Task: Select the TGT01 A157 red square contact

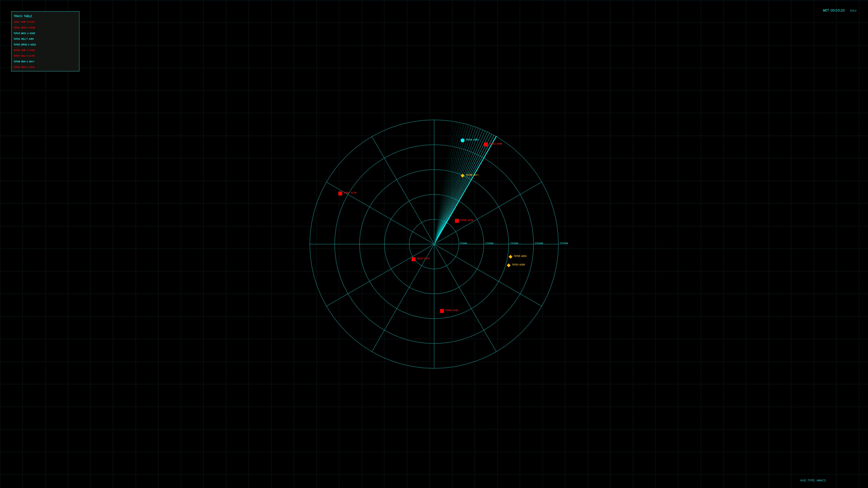Action: (x=413, y=259)
